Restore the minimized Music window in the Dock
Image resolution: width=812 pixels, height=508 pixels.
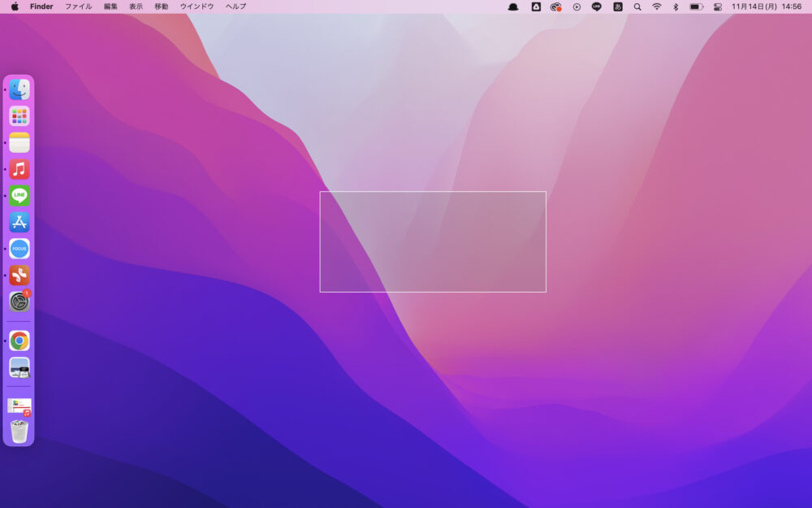tap(19, 407)
